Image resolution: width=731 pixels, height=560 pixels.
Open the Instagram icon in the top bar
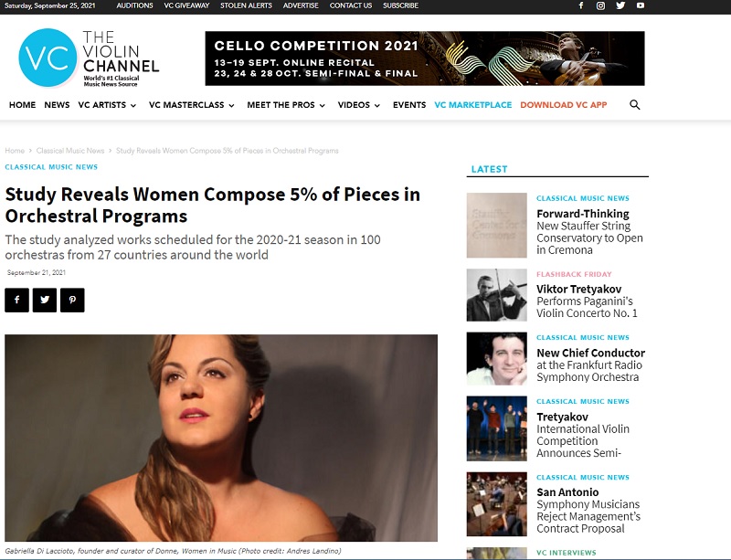(600, 5)
